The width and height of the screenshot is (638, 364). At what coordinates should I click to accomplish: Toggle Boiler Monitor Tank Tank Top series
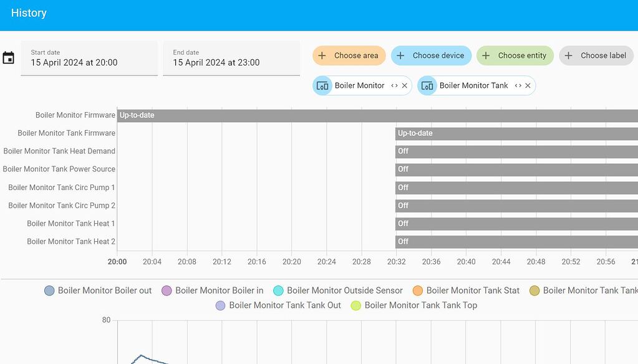pos(414,305)
